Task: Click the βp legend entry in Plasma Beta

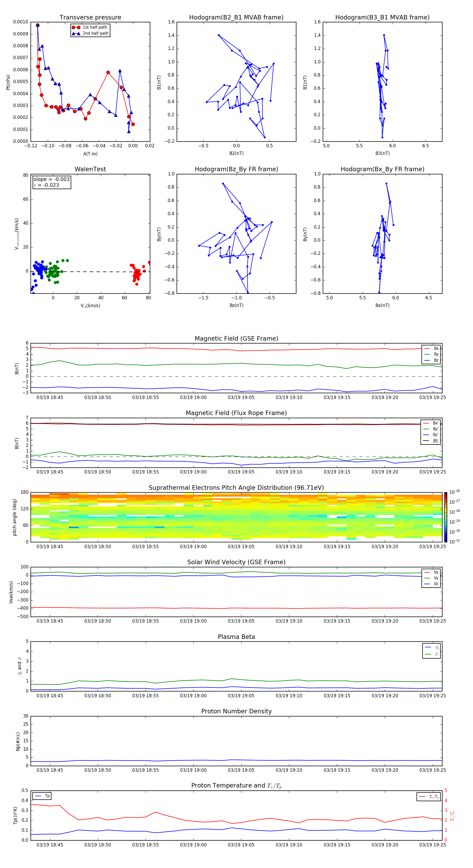Action: 431,647
